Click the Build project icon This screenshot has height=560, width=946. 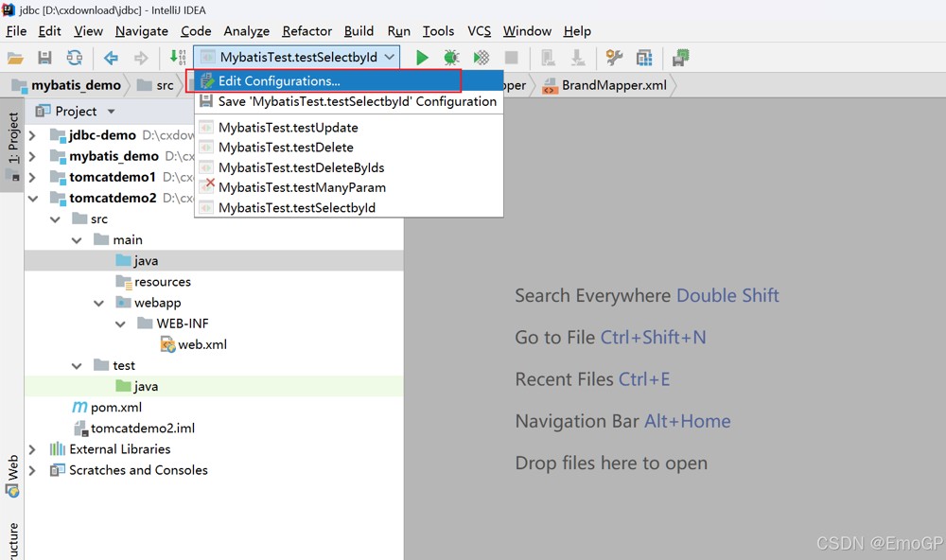tap(178, 58)
